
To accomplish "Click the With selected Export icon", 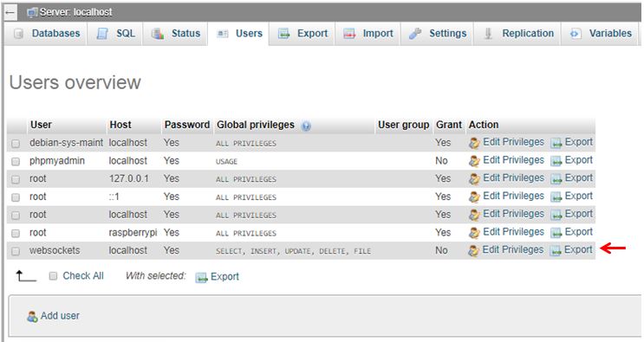I will pyautogui.click(x=201, y=278).
